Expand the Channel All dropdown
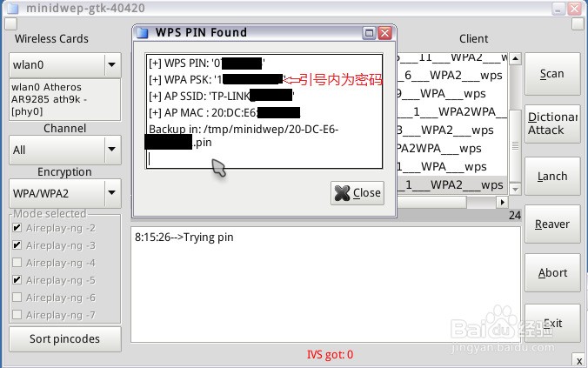Viewport: 588px width, 368px height. click(x=111, y=150)
